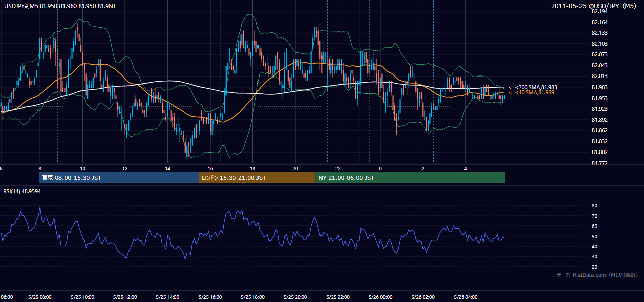Click the 5/25 12:00 time axis label
This screenshot has height=302, width=644.
pyautogui.click(x=125, y=297)
